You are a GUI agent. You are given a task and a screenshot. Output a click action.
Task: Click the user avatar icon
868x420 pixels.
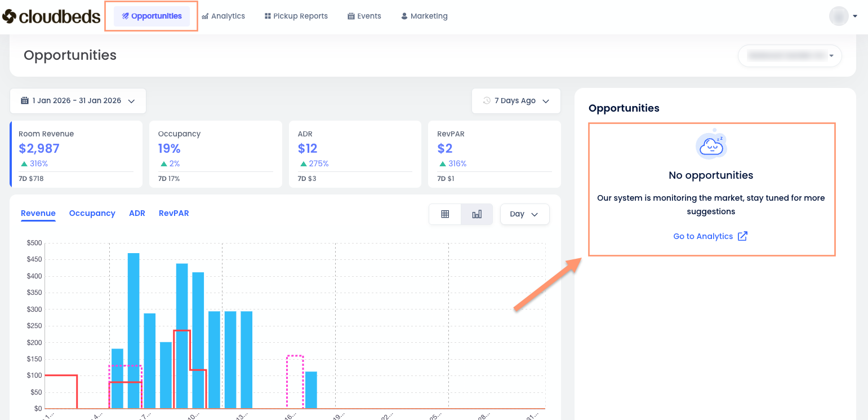click(x=838, y=16)
